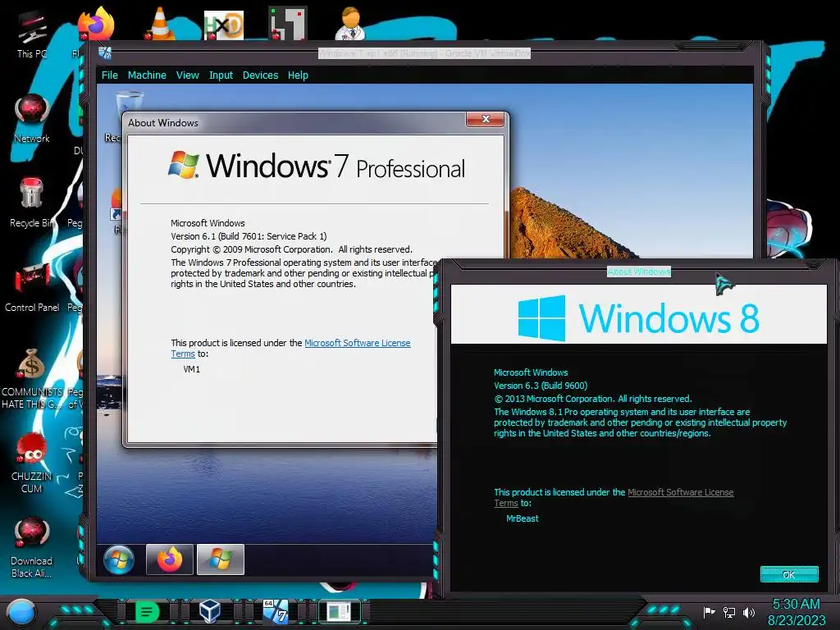
Task: Click the VirtualBox window title text
Action: click(x=424, y=53)
